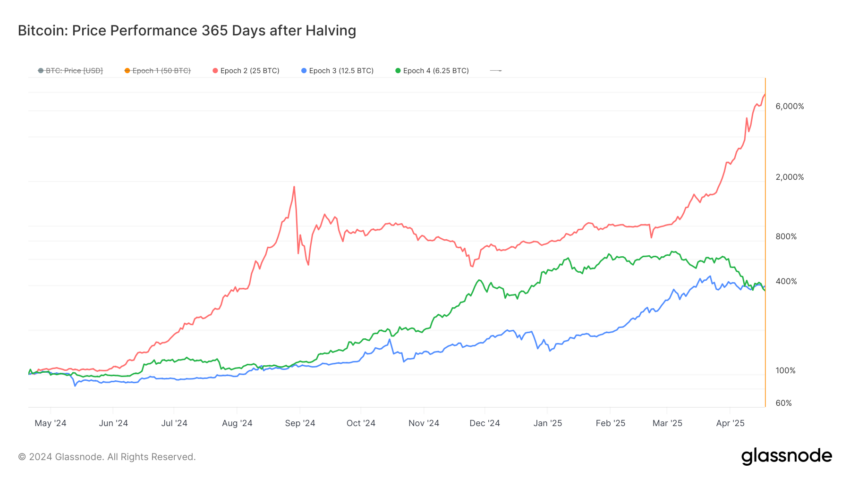Click the red dot beside Epoch 2
The width and height of the screenshot is (850, 478).
(215, 70)
